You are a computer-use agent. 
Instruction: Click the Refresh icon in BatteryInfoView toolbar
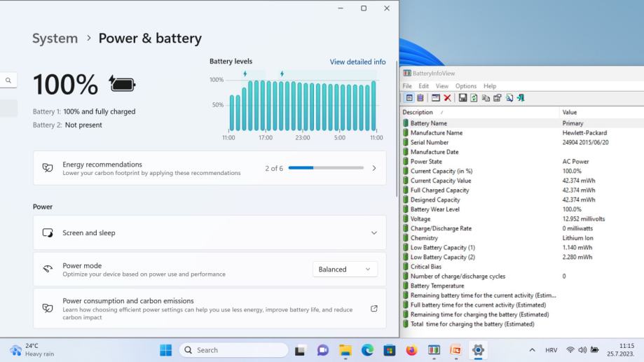pos(474,98)
